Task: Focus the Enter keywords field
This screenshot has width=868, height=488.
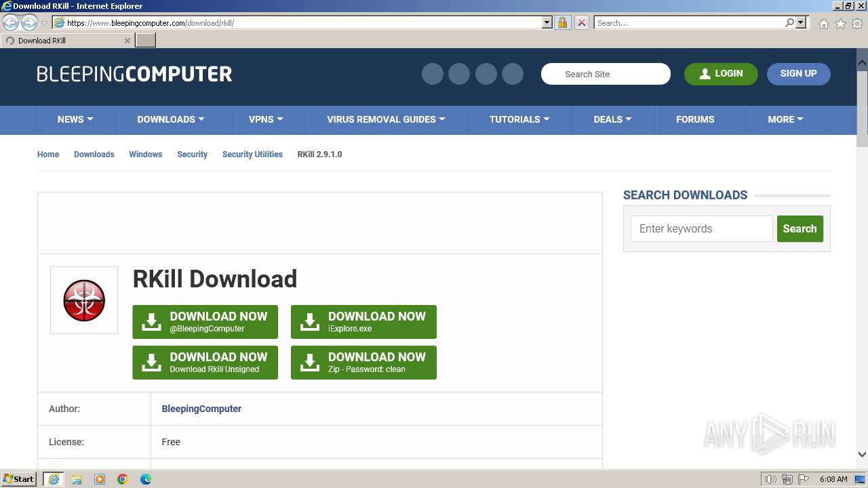Action: pyautogui.click(x=702, y=229)
